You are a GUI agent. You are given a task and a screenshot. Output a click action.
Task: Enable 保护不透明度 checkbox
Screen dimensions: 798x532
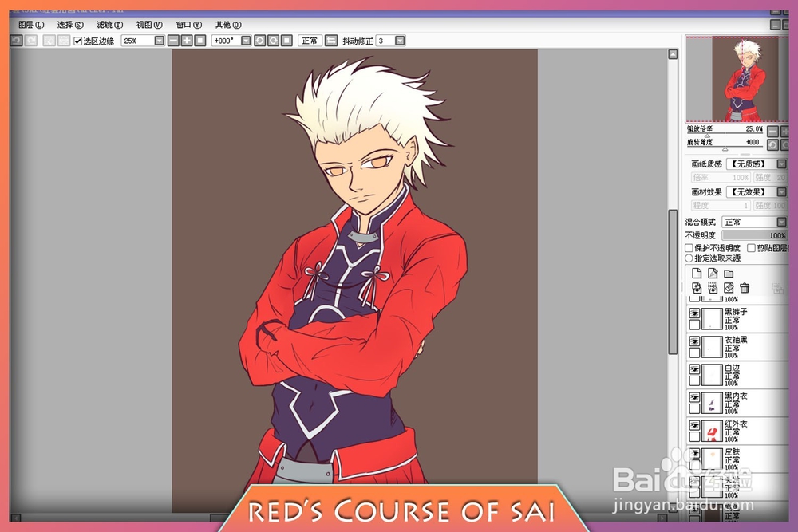[689, 248]
